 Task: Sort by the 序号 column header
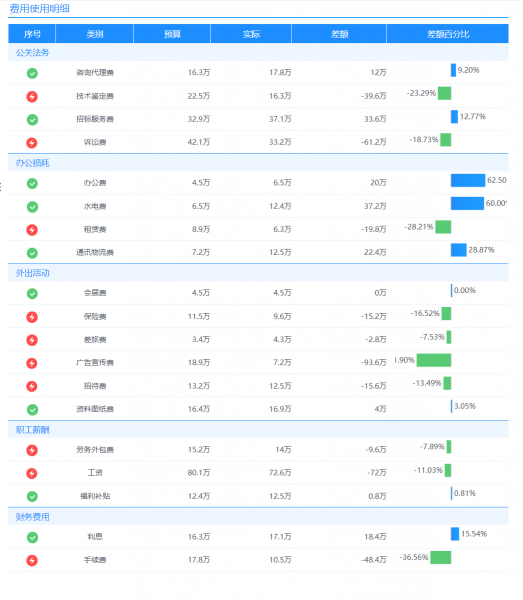pyautogui.click(x=32, y=34)
